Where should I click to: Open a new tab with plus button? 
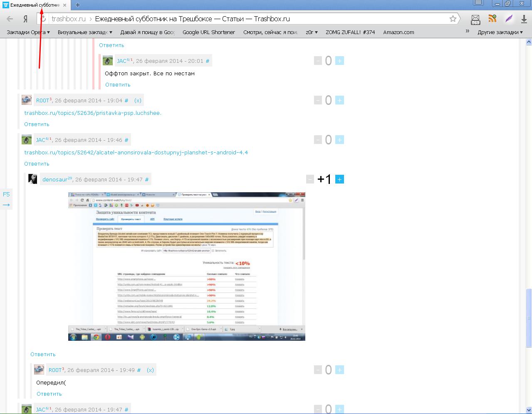tap(78, 5)
